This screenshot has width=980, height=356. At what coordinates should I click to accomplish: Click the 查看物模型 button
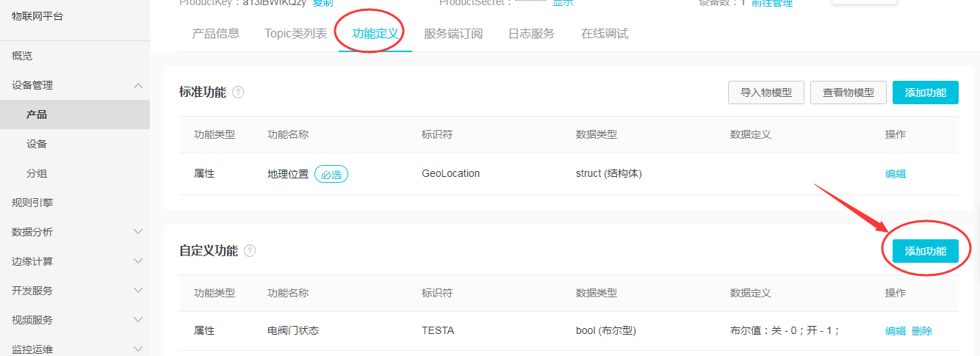click(x=849, y=92)
